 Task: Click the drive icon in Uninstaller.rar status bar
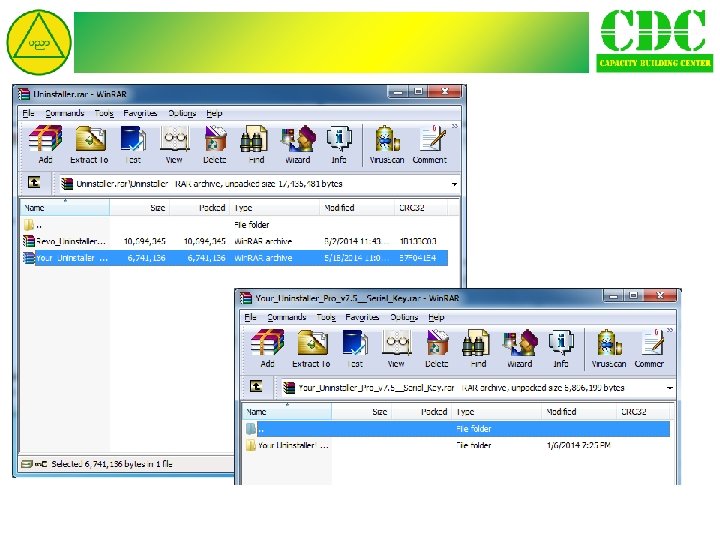[27, 464]
